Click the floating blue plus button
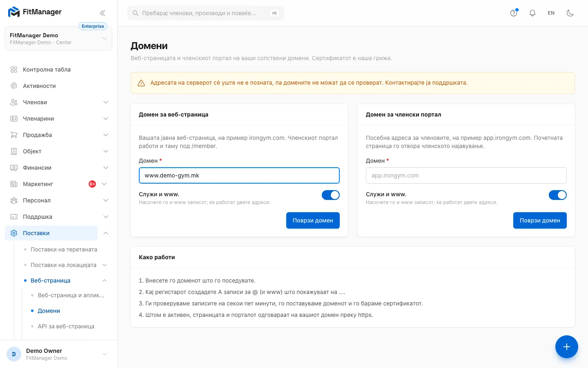This screenshot has width=588, height=368. pos(566,347)
